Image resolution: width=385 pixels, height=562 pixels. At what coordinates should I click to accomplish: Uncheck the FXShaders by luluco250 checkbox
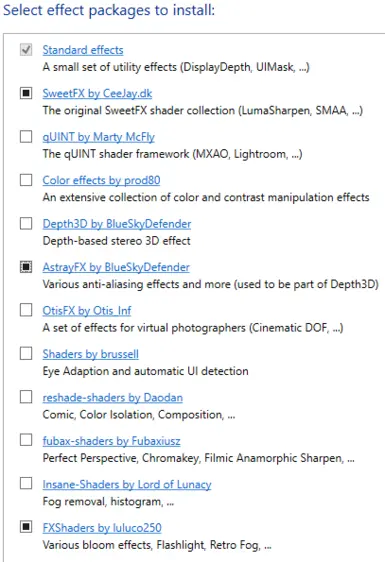(x=26, y=527)
